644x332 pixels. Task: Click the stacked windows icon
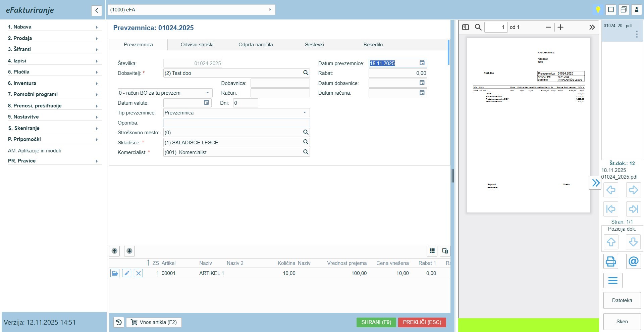[x=624, y=10]
